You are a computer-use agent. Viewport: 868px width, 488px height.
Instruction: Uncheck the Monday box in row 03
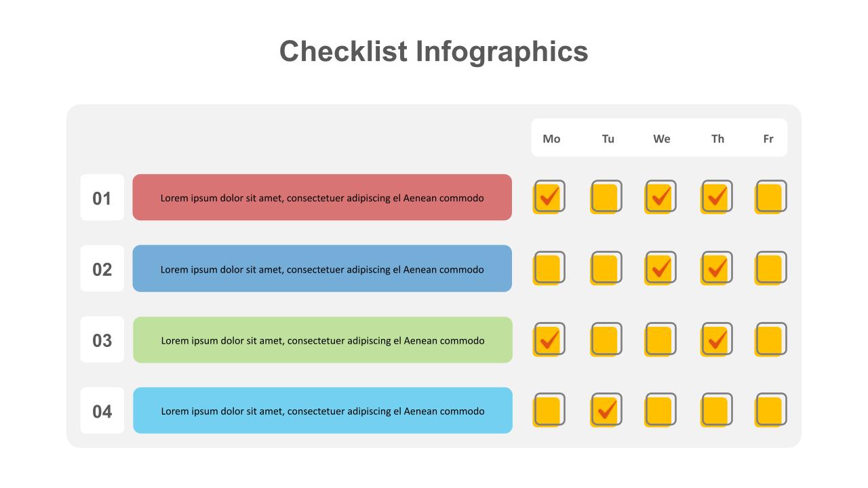(549, 339)
